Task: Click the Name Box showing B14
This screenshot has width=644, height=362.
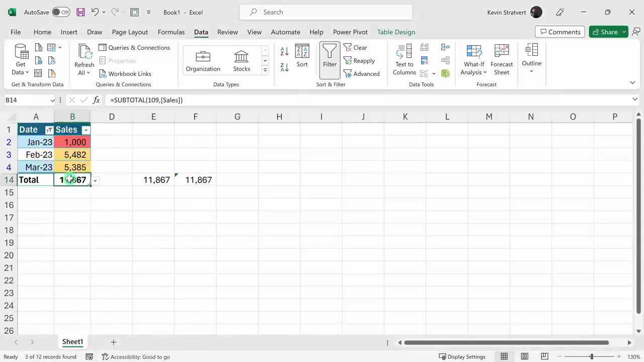Action: coord(27,100)
